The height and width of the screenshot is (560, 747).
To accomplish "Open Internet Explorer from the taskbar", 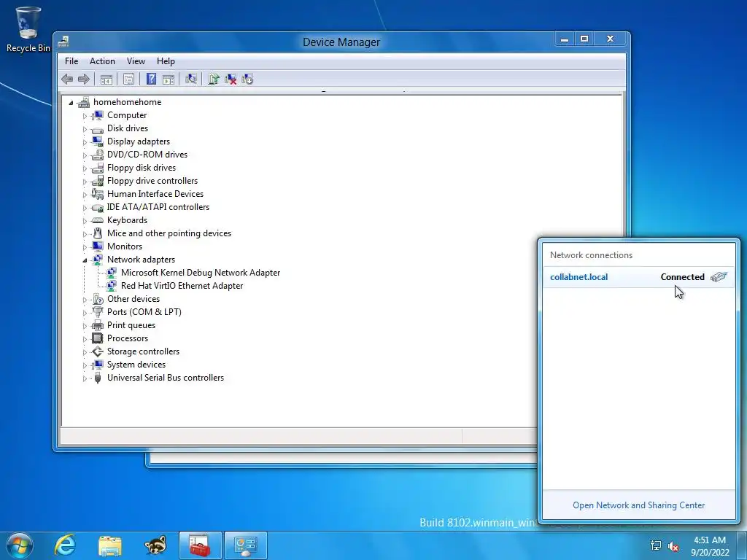I will 65,545.
